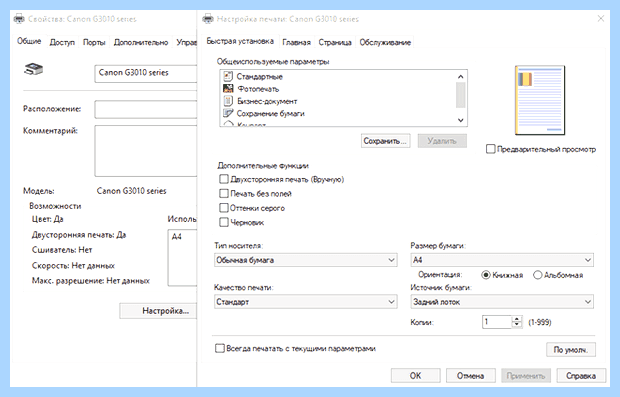Open the Источник бумаги dropdown
Screen dimensions: 620x397
[502, 302]
